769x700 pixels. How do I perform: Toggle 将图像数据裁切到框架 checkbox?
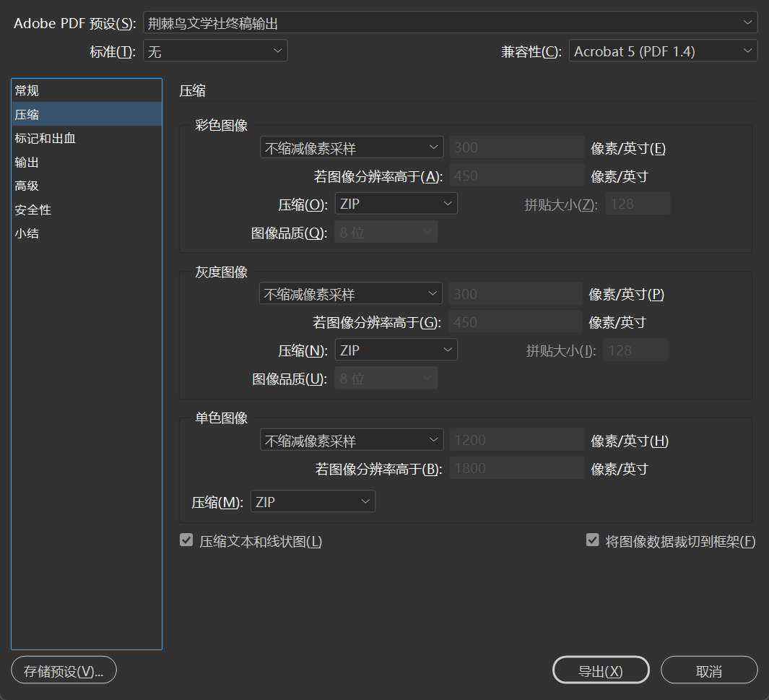coord(593,540)
